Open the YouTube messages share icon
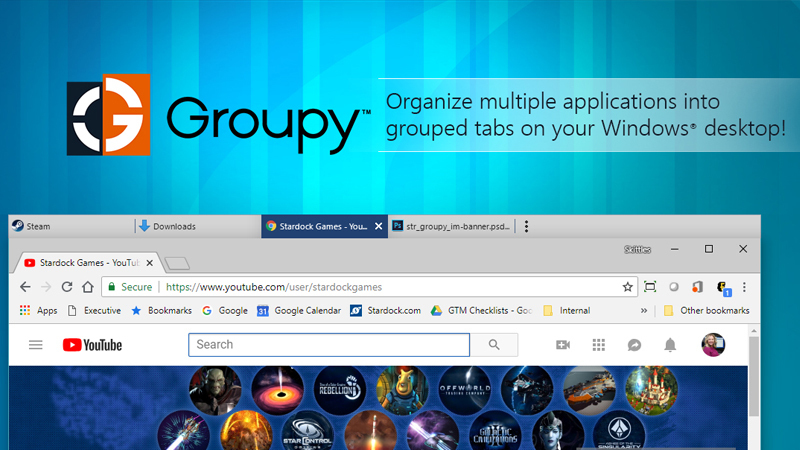The width and height of the screenshot is (800, 450). pos(634,345)
